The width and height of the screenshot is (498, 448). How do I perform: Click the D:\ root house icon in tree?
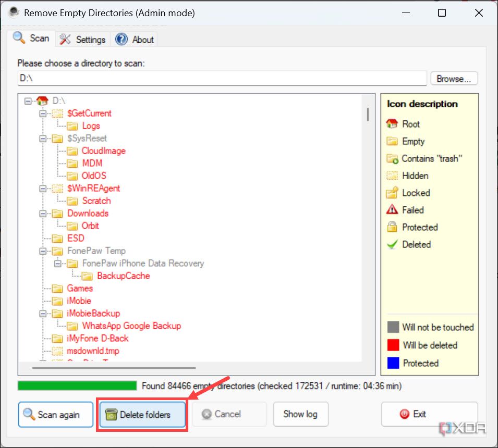point(42,101)
